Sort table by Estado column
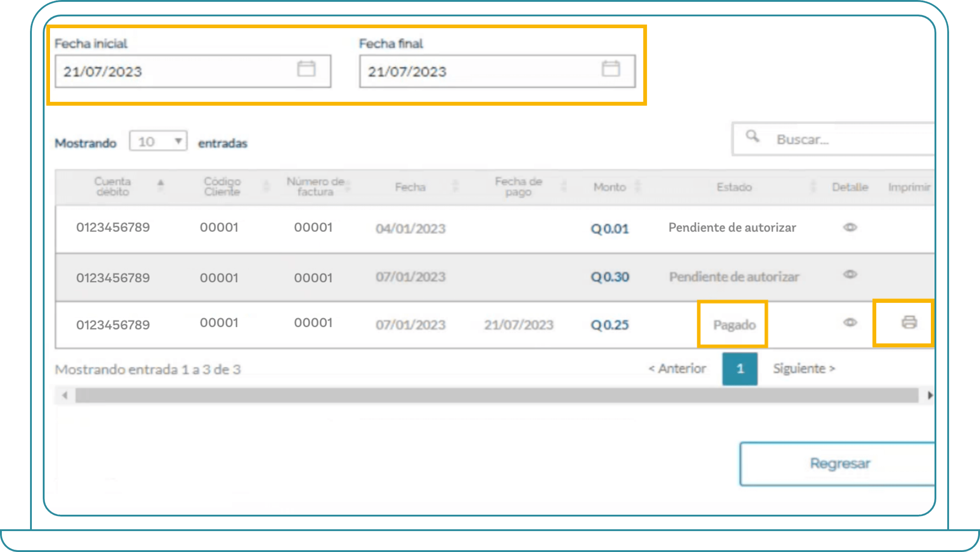The width and height of the screenshot is (980, 552). pos(734,187)
